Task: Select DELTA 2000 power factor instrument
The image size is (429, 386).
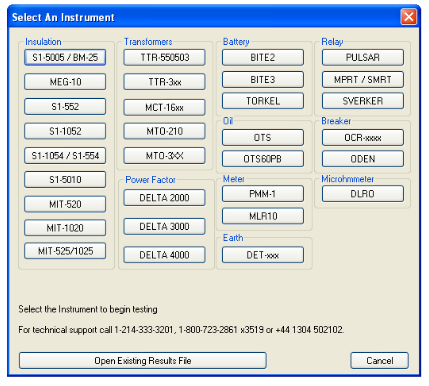Action: [x=164, y=198]
